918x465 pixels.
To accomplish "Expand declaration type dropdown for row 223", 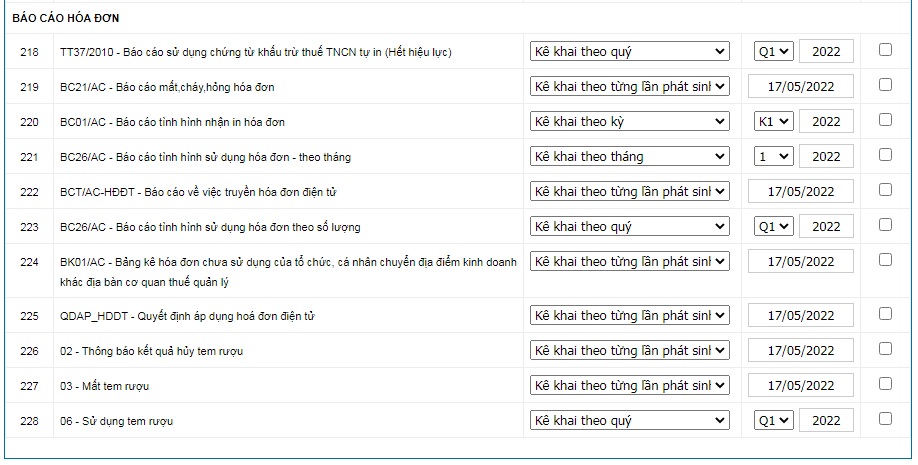I will click(630, 226).
